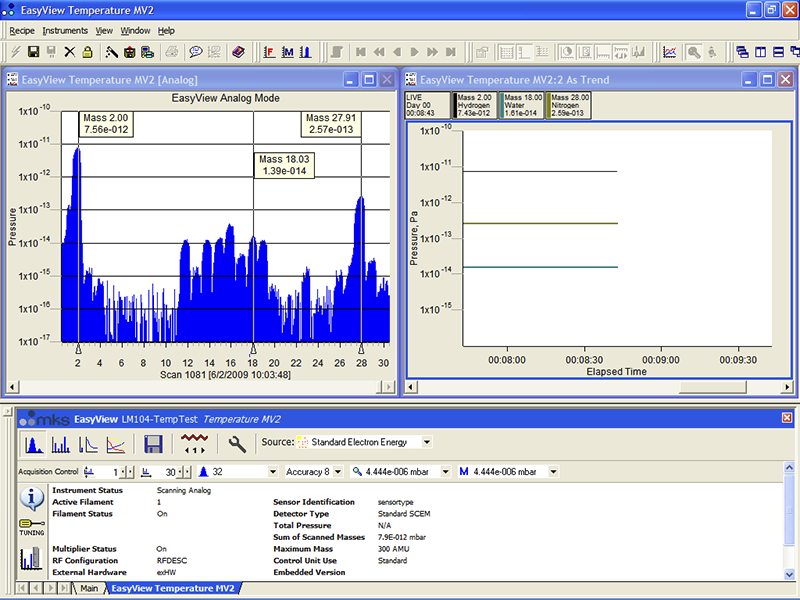Open the Instruments menu
Viewport: 800px width, 600px height.
65,31
